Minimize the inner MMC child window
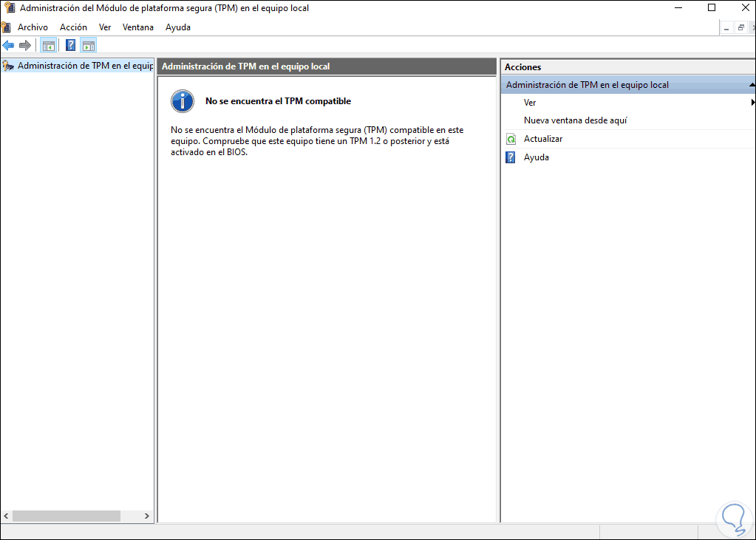 pyautogui.click(x=727, y=28)
